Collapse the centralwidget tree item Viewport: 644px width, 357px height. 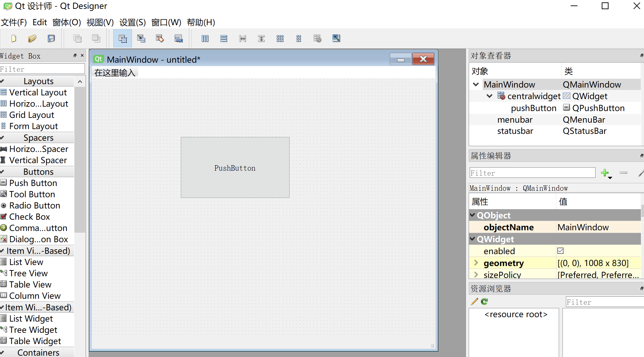(x=490, y=96)
